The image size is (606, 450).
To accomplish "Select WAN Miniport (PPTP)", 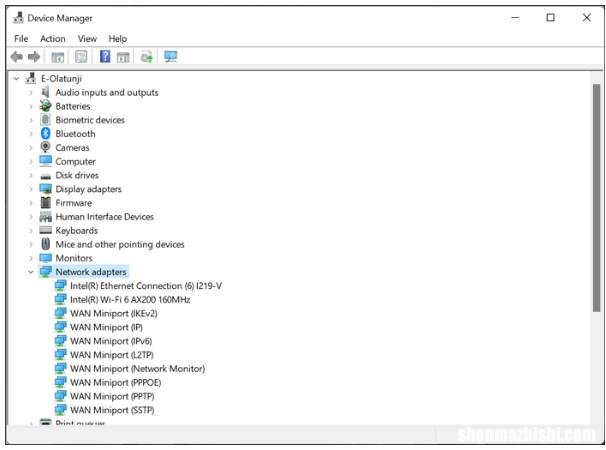I will (x=112, y=396).
